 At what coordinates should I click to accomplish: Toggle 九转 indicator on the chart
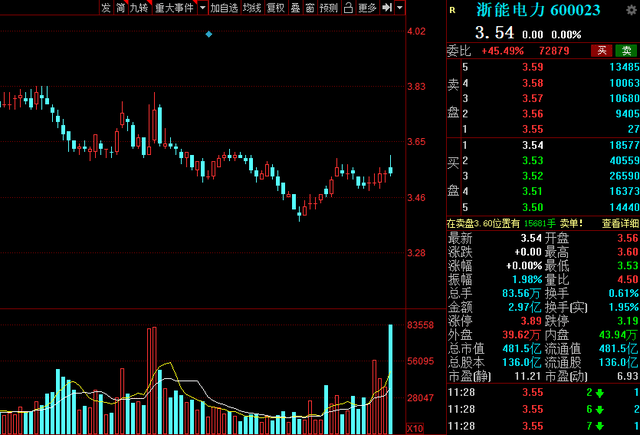pyautogui.click(x=139, y=8)
